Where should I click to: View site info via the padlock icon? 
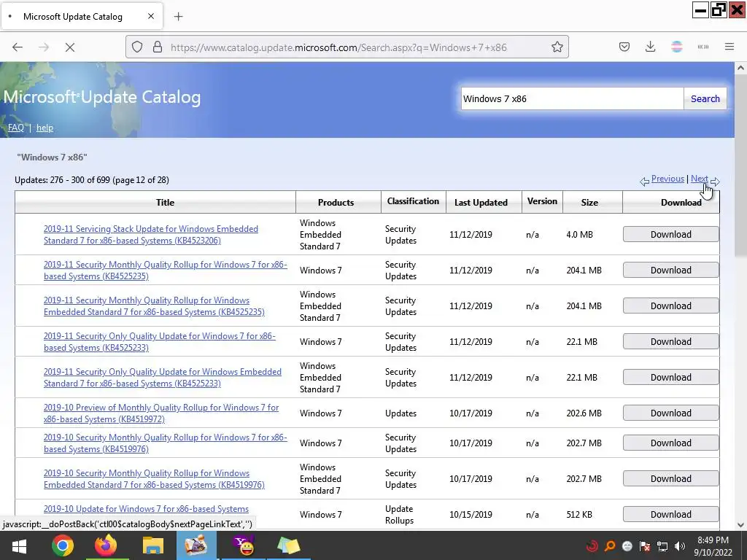(158, 47)
